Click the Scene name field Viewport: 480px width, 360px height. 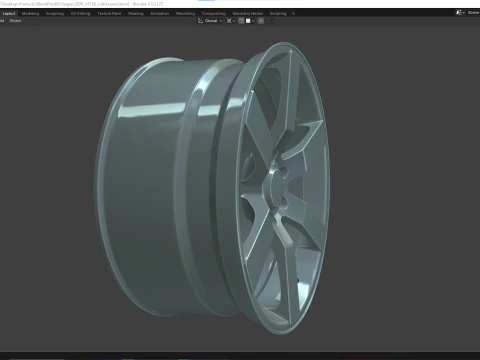click(474, 13)
